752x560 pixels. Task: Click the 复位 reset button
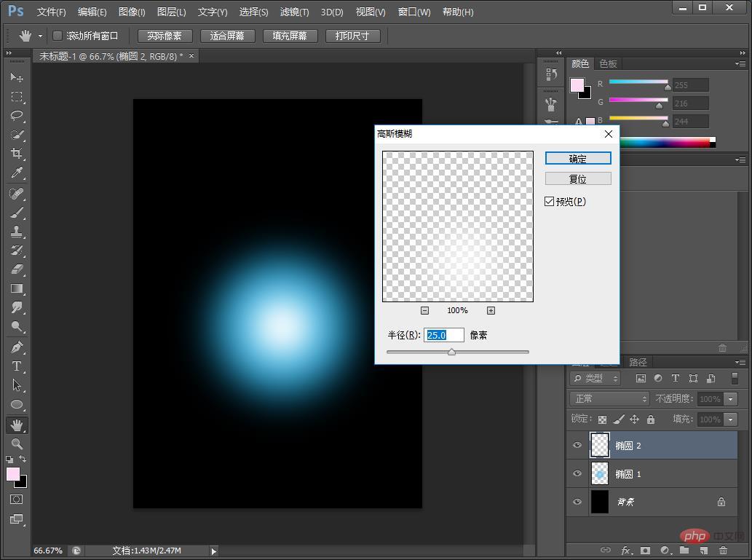pos(578,179)
